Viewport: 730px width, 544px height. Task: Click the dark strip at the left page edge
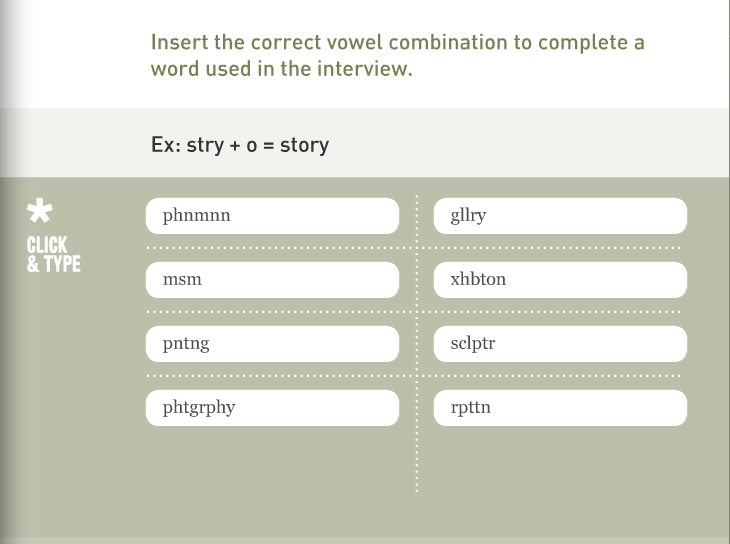coord(8,300)
